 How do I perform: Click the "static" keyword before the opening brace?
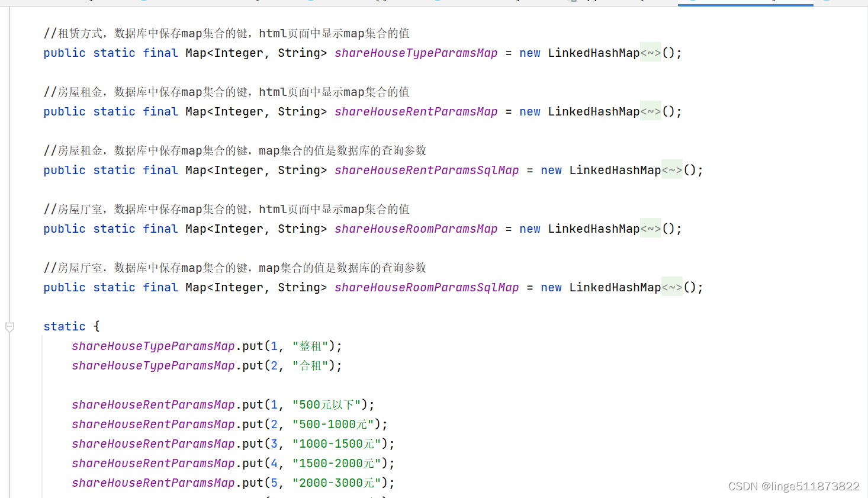(x=65, y=327)
